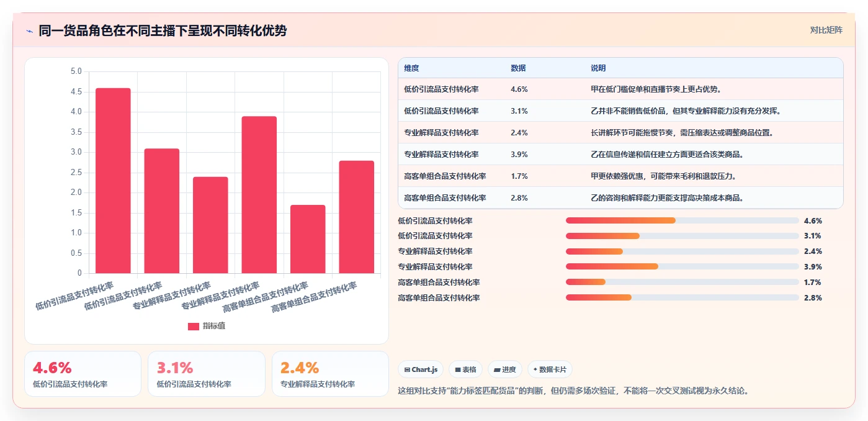
Task: Select the 表格 tag
Action: 465,369
